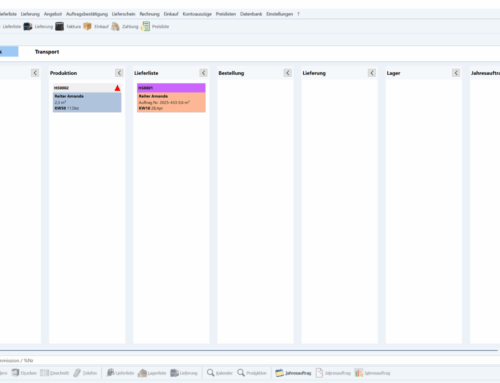Open the Datenbank menu
The height and width of the screenshot is (383, 500).
coord(251,14)
